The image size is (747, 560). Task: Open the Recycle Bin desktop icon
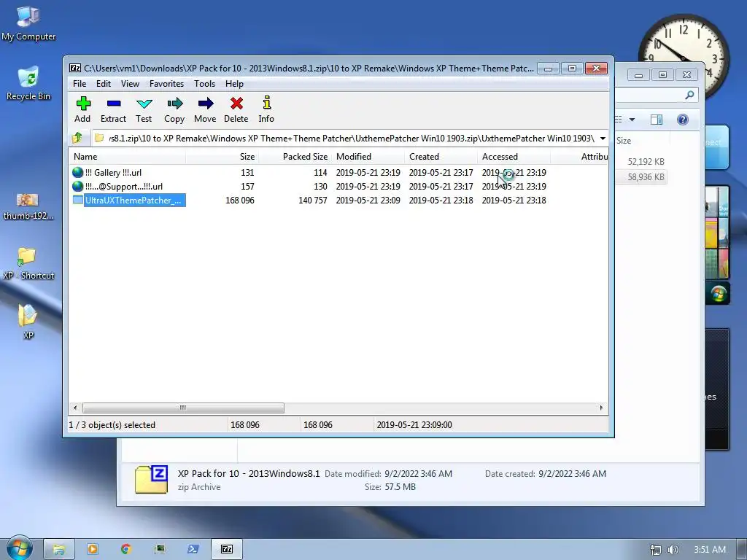pos(28,83)
